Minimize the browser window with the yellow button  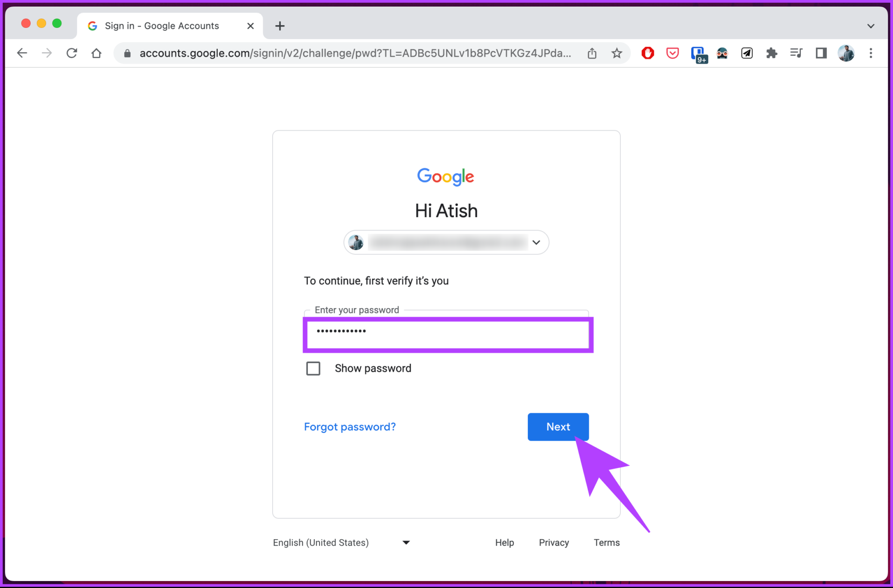point(41,23)
